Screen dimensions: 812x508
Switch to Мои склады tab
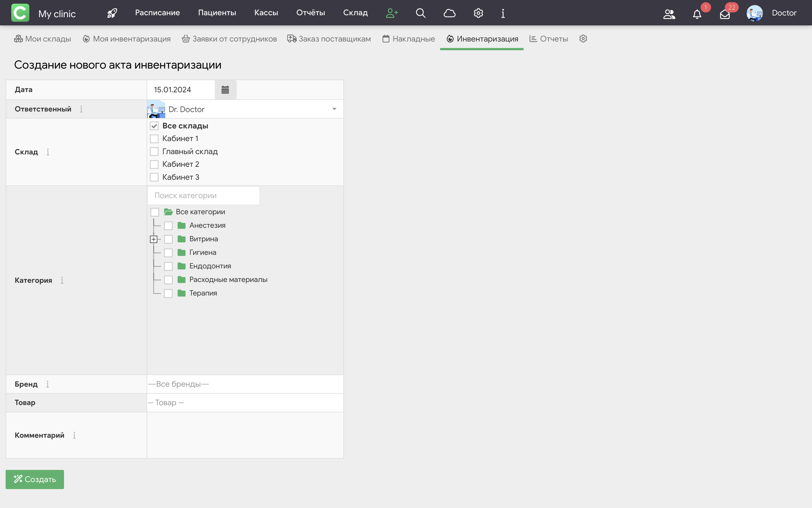tap(43, 39)
